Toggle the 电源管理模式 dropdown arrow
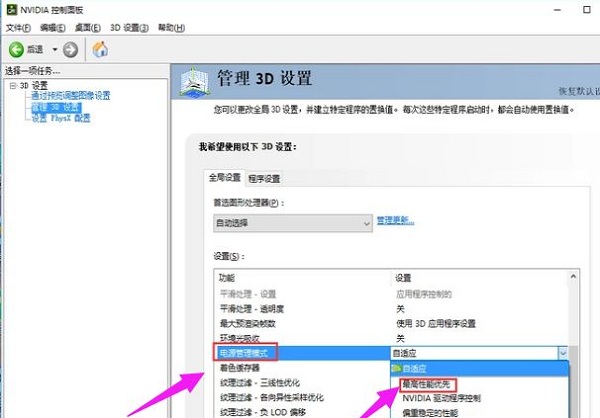 point(562,353)
